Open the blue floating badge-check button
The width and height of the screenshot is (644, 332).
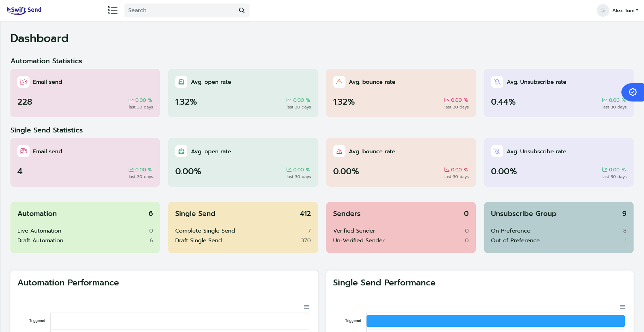[633, 92]
